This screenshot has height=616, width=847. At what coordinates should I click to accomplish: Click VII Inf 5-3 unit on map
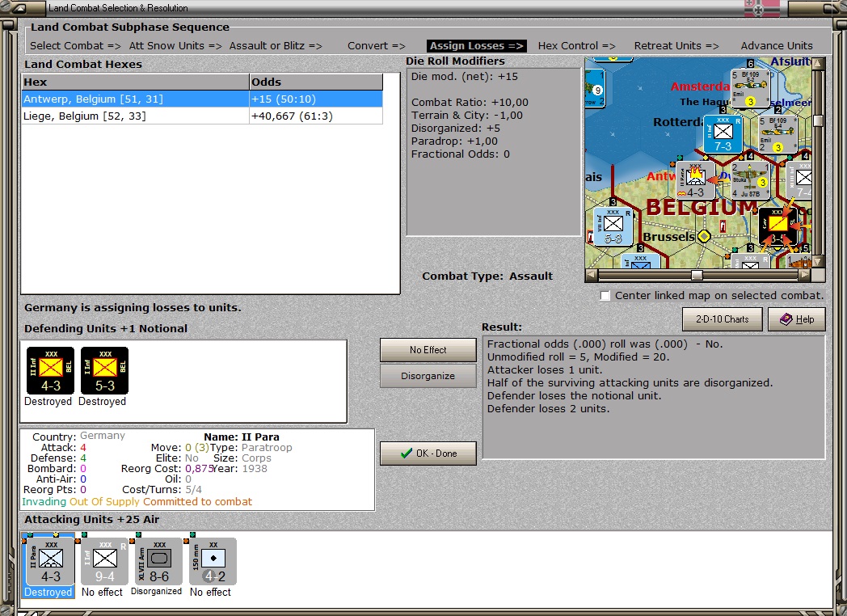[613, 226]
